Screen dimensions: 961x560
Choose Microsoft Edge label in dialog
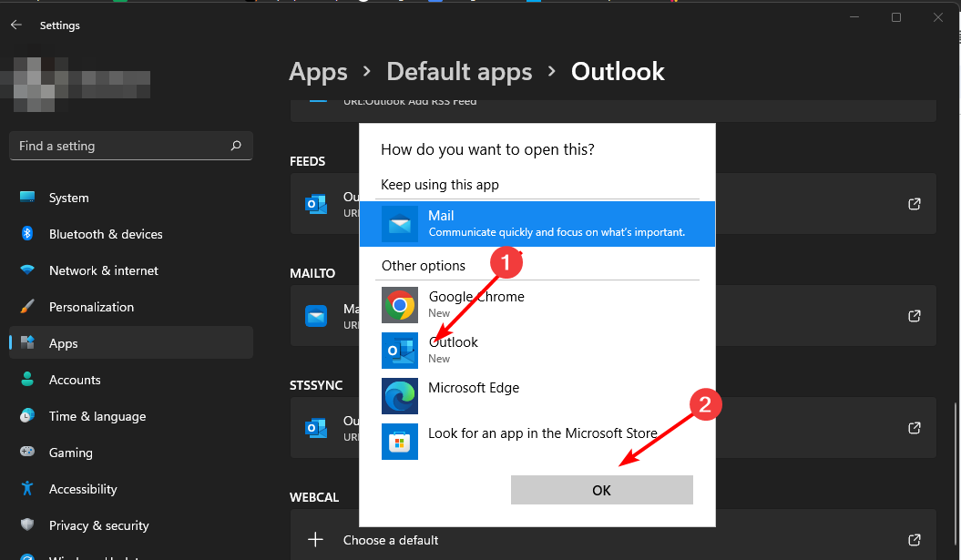click(473, 388)
